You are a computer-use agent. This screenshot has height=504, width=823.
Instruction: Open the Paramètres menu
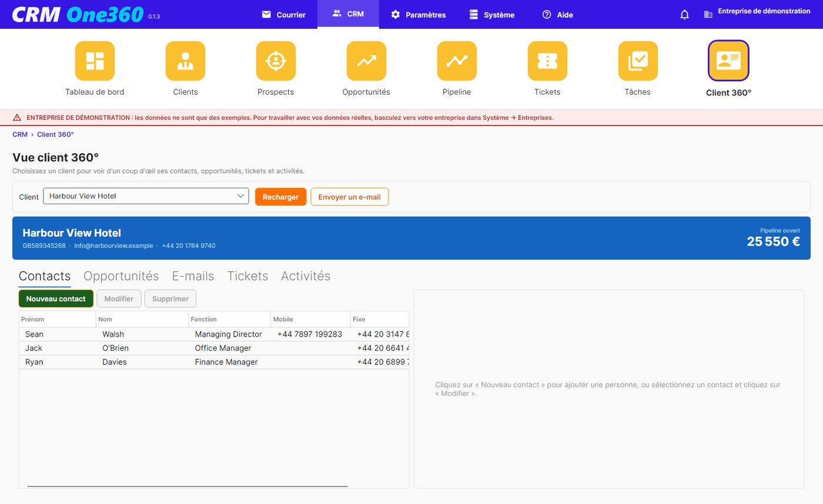coord(419,15)
